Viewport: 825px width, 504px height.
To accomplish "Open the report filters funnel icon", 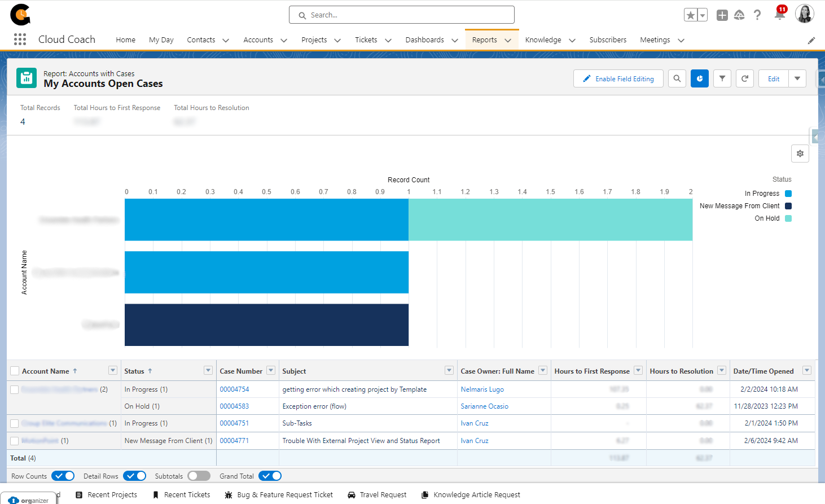I will 722,78.
